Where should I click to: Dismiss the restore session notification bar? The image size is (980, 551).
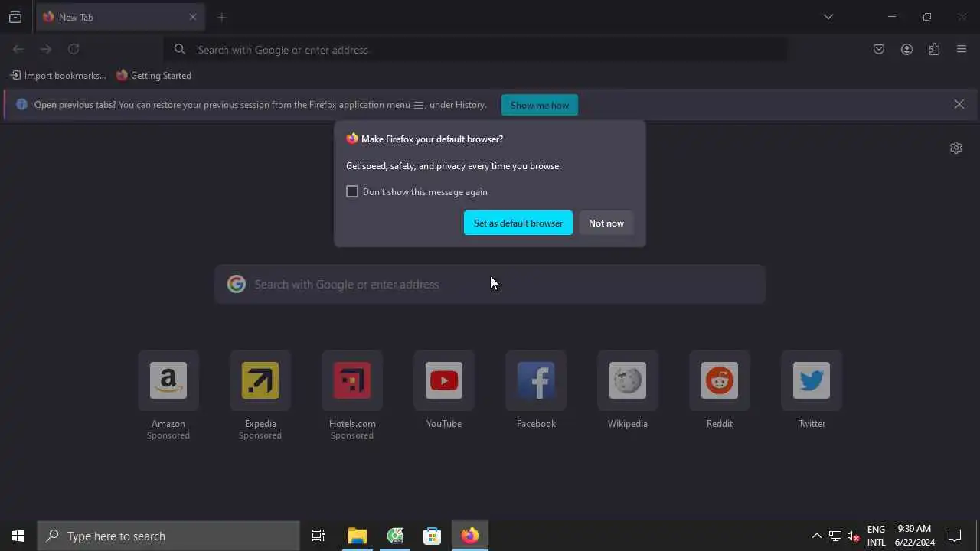click(959, 104)
